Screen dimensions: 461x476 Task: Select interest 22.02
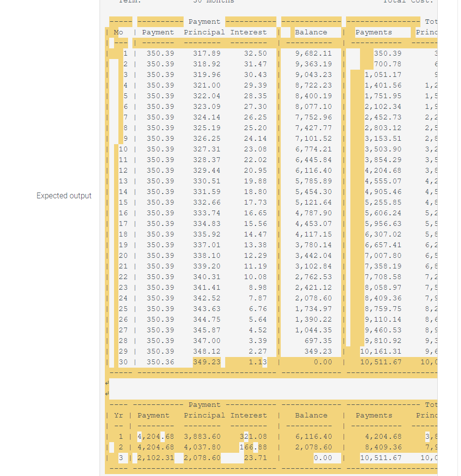tap(255, 160)
